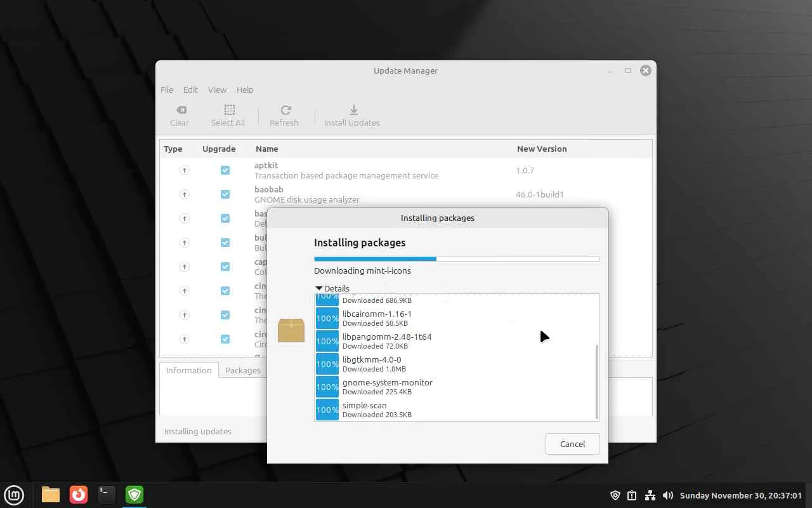Sort the list by New Version column
Screen dimensions: 812x508
click(x=542, y=149)
